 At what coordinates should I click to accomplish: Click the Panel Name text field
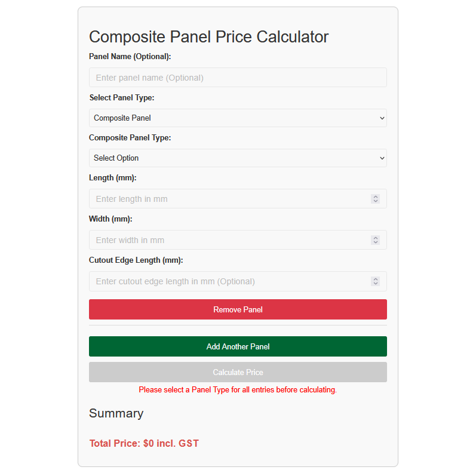tap(238, 78)
